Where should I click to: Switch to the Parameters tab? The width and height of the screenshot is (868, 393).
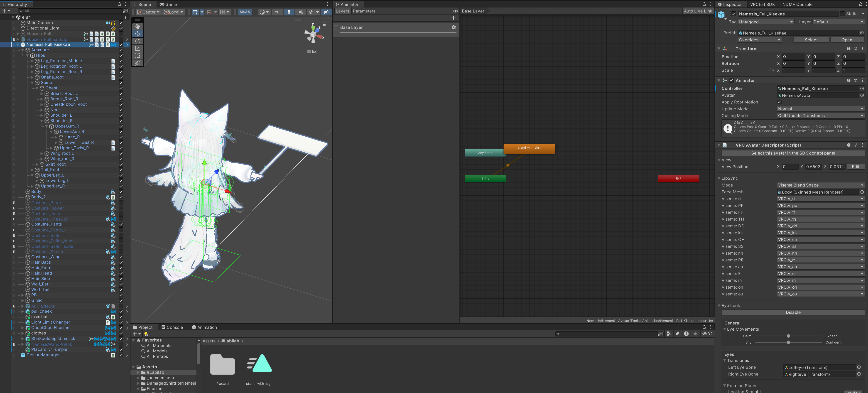[x=364, y=11]
